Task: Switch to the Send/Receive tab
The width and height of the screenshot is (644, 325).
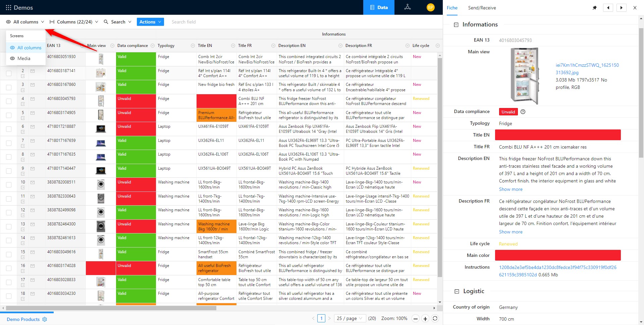Action: click(482, 8)
